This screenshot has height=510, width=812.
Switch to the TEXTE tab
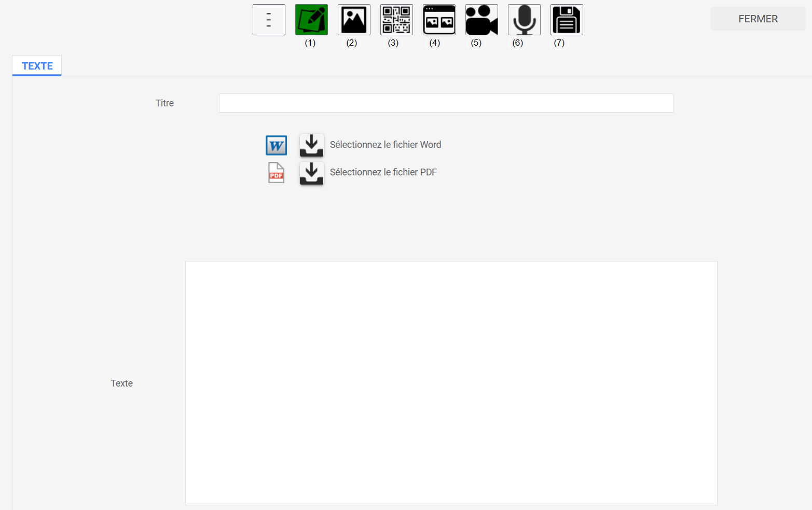point(37,66)
